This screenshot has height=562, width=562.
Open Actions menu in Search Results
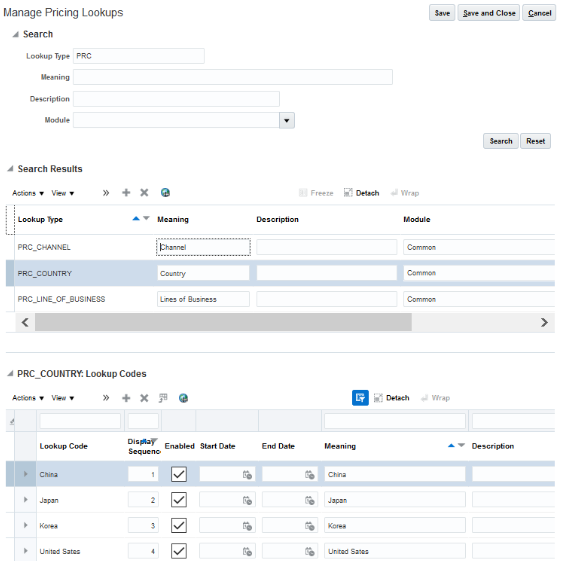28,193
